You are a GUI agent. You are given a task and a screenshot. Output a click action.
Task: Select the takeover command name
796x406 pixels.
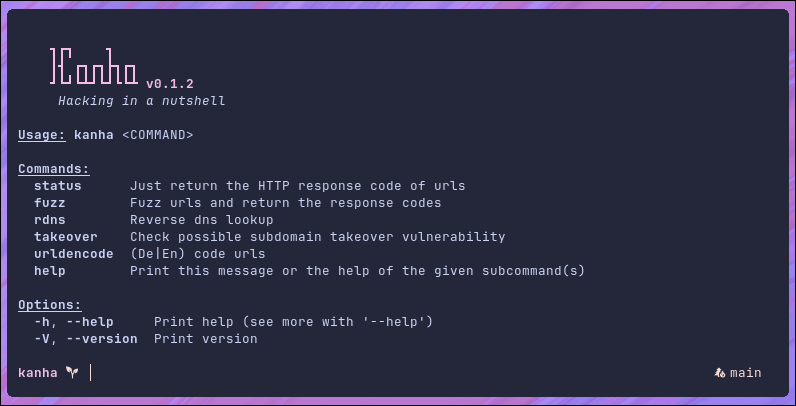point(65,237)
